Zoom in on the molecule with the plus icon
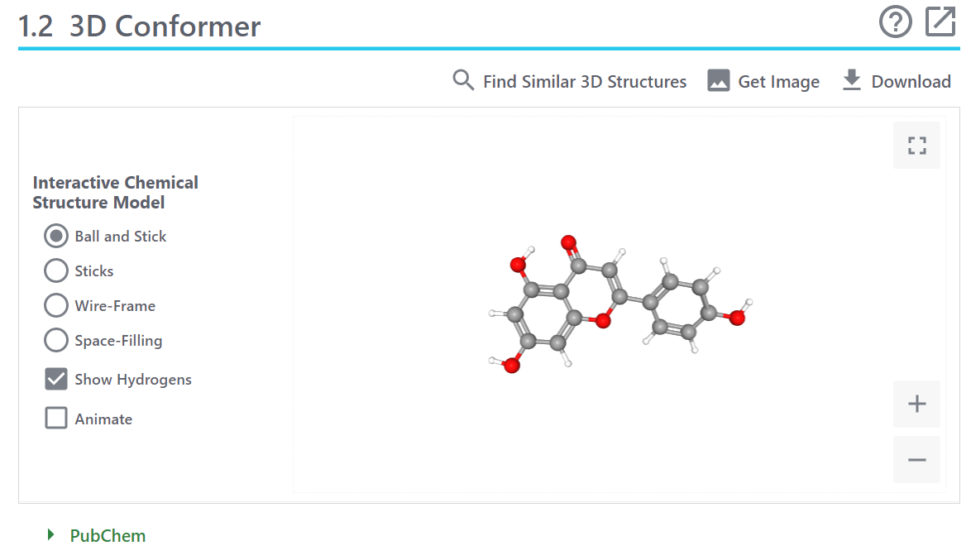Screen dimensions: 971x560 point(916,404)
